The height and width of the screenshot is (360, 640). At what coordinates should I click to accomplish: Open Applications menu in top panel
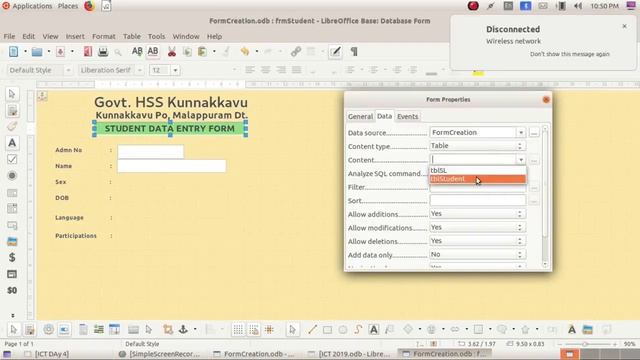(28, 6)
